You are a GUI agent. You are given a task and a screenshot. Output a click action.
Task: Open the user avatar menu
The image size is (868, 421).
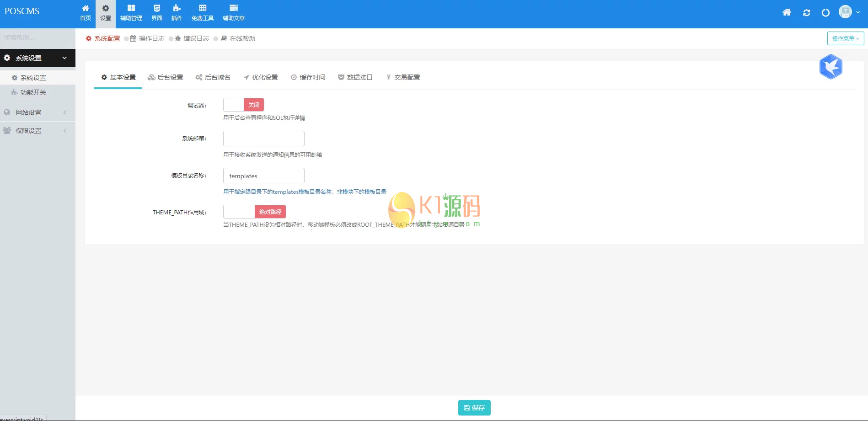(x=849, y=12)
